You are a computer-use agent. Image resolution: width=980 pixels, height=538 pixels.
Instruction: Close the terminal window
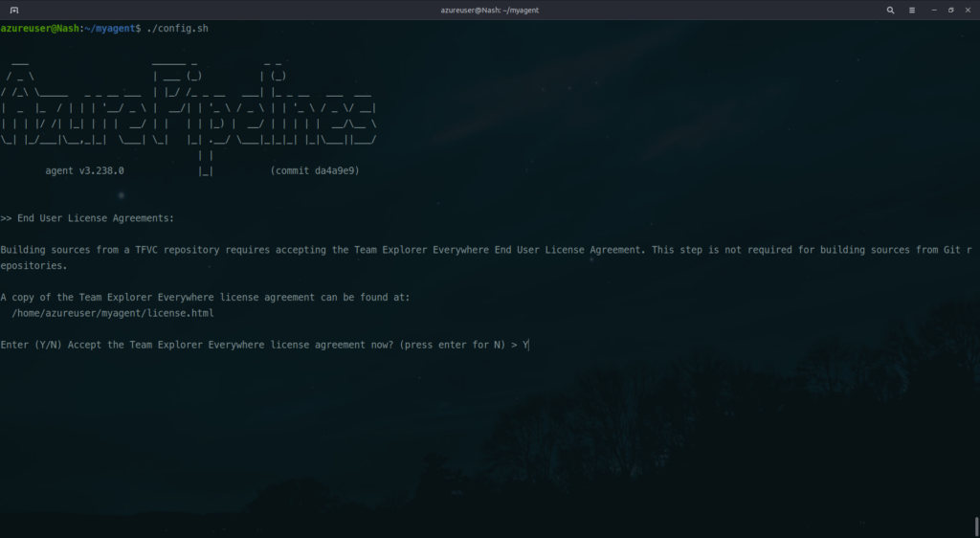pos(968,10)
